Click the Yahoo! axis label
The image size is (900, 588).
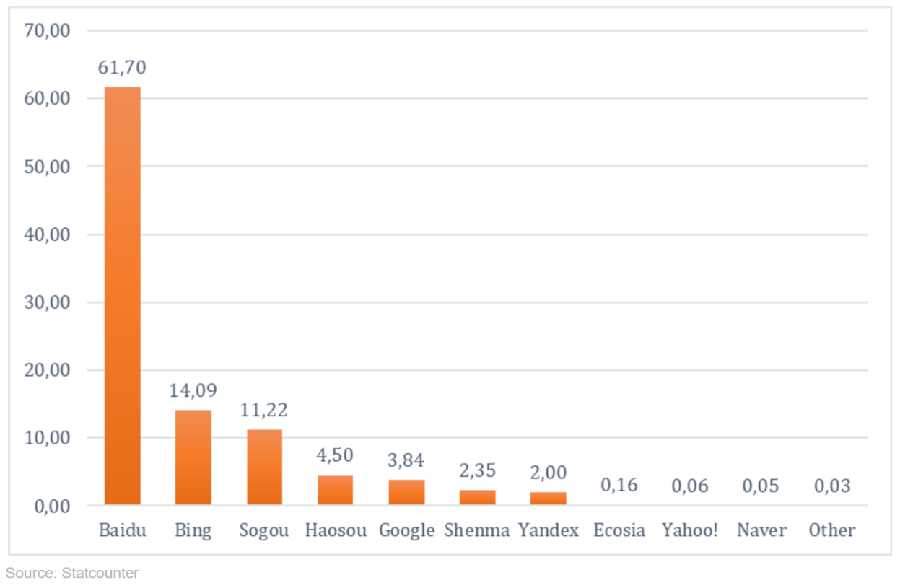click(690, 530)
